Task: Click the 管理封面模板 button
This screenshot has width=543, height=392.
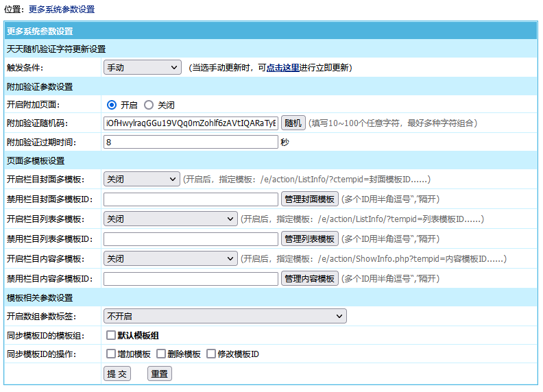Action: [309, 199]
